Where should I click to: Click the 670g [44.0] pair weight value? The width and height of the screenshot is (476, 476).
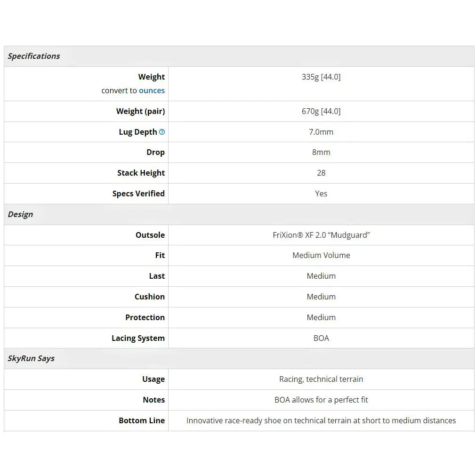321,111
